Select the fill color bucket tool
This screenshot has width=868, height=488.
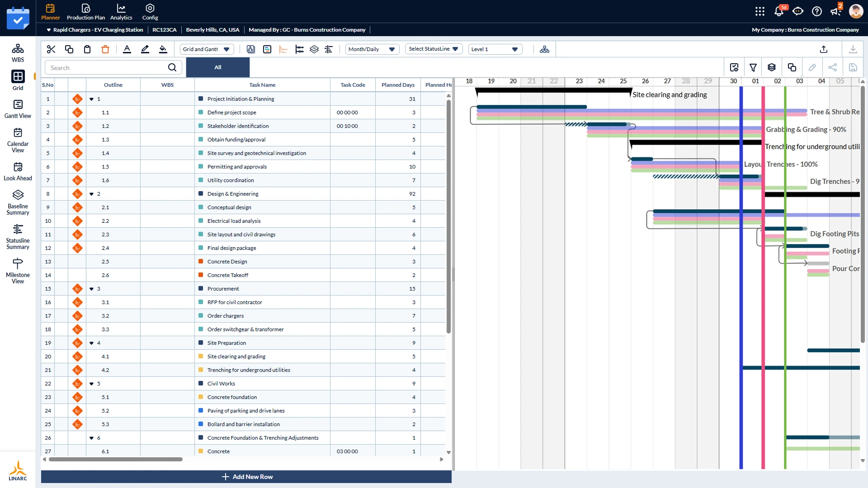pyautogui.click(x=163, y=49)
